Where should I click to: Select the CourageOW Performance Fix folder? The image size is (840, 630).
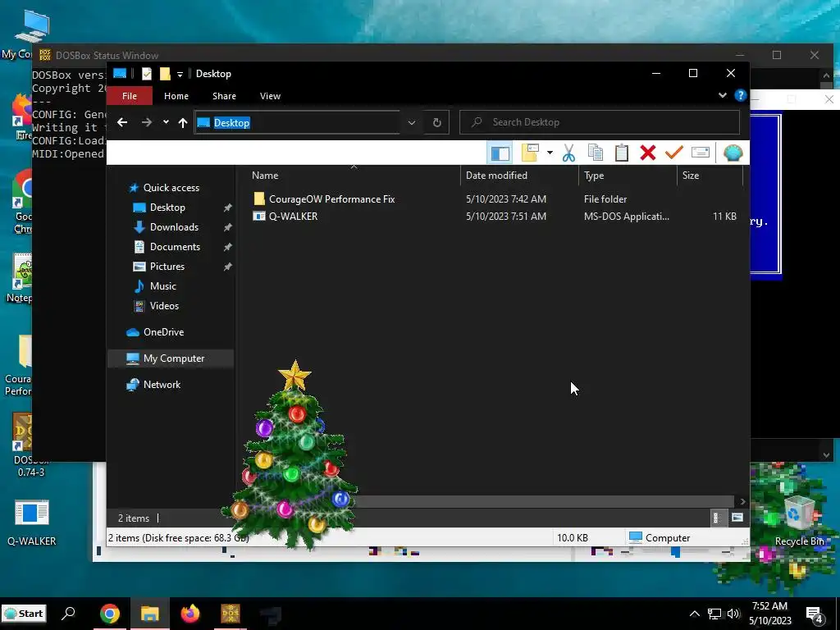pyautogui.click(x=331, y=199)
